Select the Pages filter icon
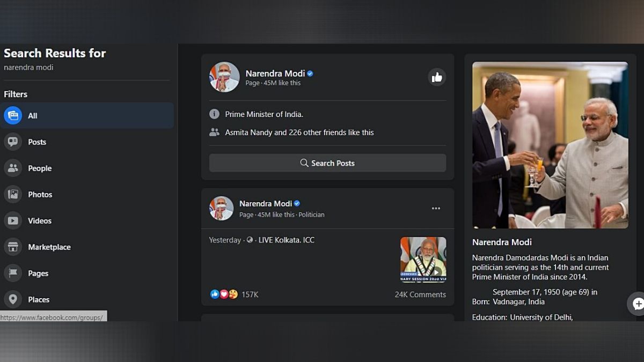This screenshot has width=644, height=362. (13, 273)
